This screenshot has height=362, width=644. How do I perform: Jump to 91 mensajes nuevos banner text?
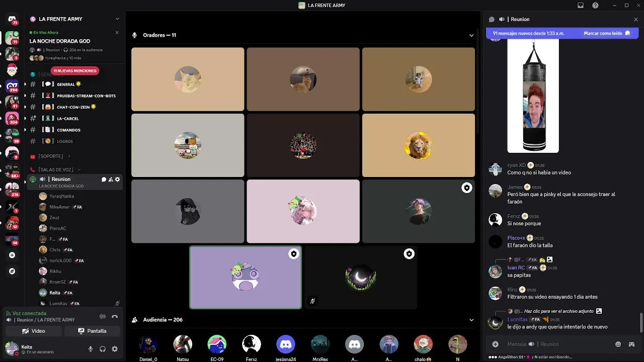coord(528,33)
